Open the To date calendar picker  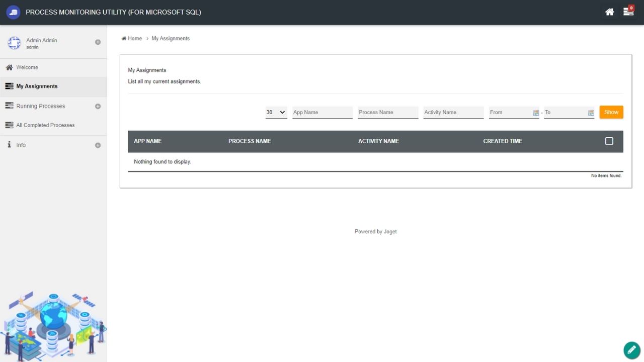591,113
